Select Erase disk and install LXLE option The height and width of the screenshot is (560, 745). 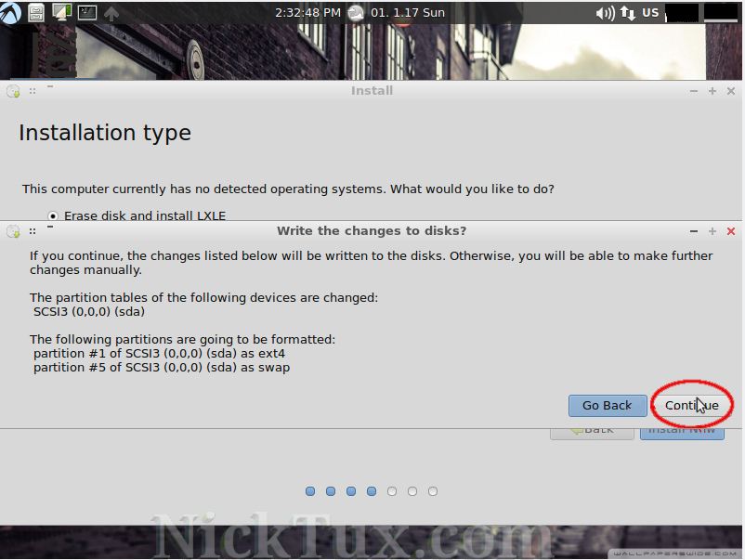coord(52,215)
